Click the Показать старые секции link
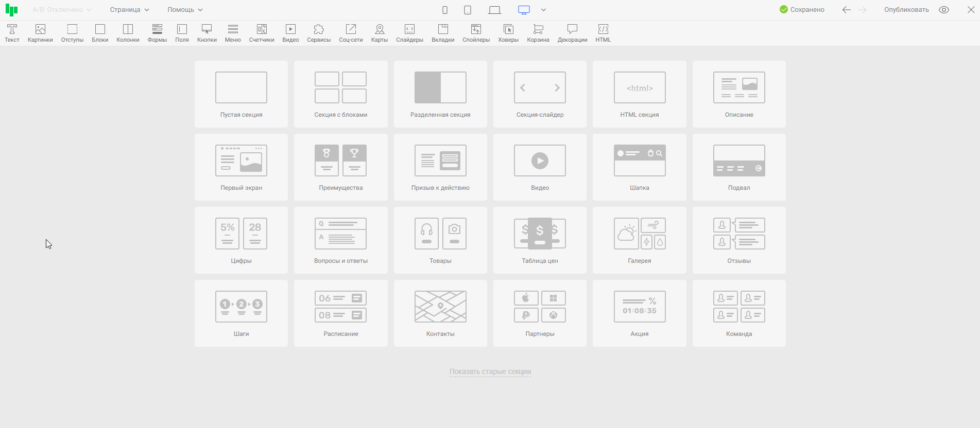The width and height of the screenshot is (980, 428). point(490,371)
